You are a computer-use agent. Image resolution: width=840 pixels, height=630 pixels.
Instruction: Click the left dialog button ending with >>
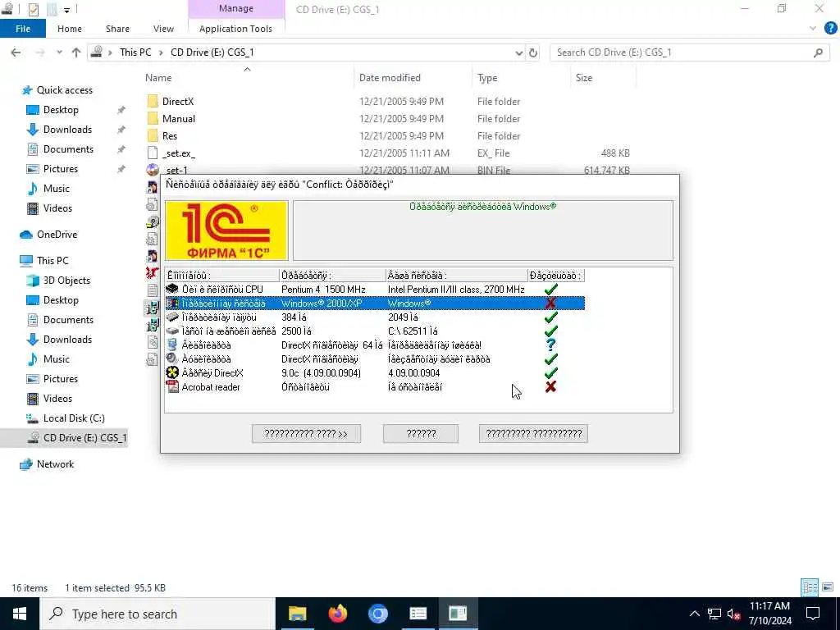pyautogui.click(x=307, y=433)
